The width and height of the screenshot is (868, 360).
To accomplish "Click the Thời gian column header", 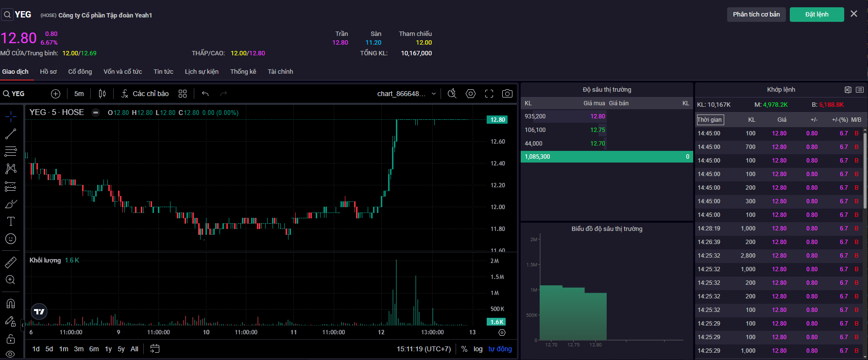I will tap(710, 120).
